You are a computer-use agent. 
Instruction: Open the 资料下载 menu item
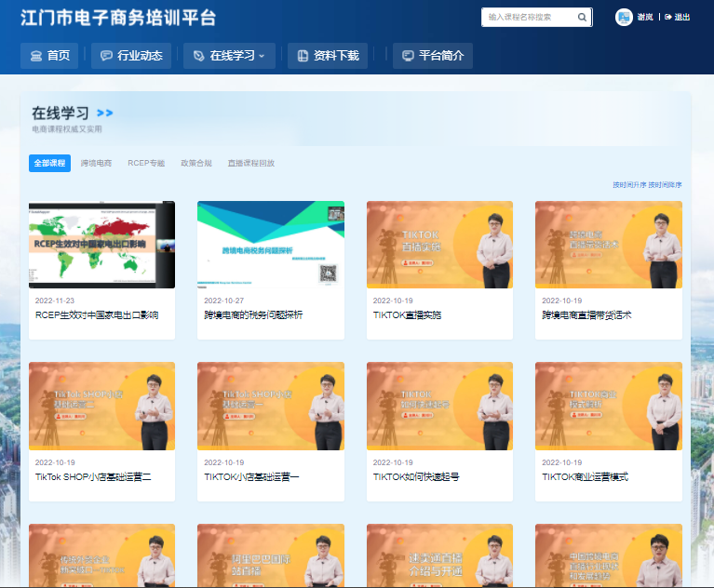point(328,56)
